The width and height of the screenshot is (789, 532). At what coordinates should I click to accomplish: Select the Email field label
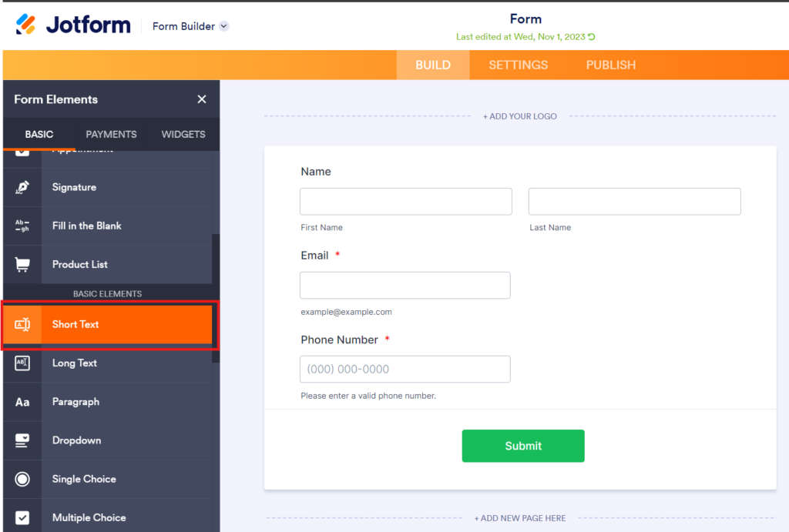coord(314,256)
